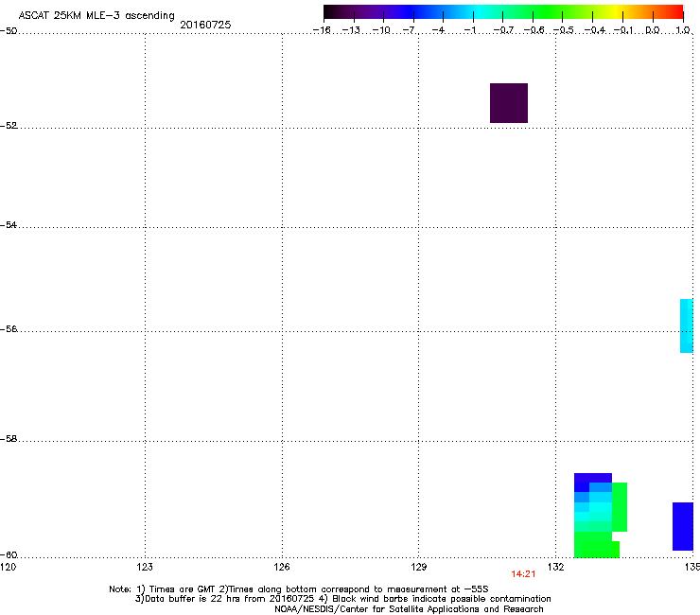Click the rainbow color scale bar
This screenshot has width=700, height=615.
pyautogui.click(x=503, y=11)
